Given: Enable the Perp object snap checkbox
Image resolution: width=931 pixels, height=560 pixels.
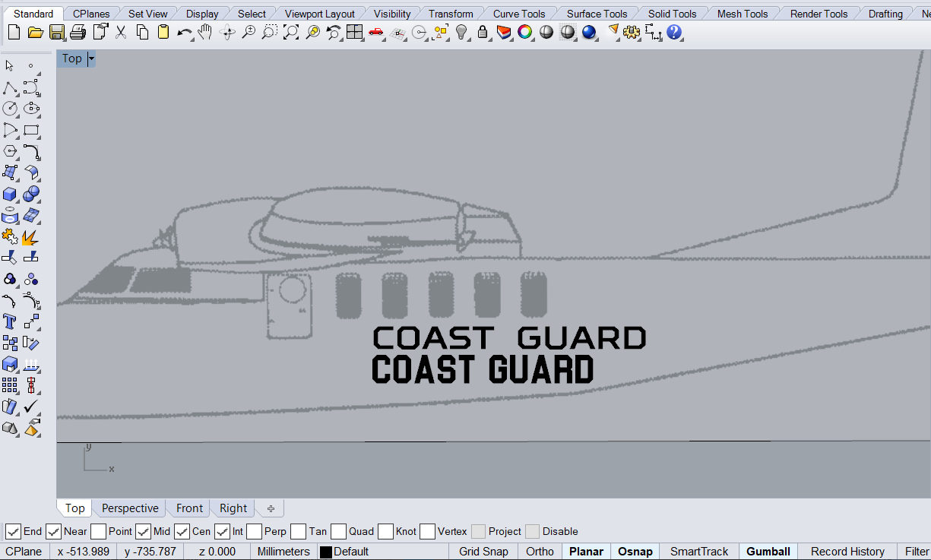Looking at the screenshot, I should point(255,531).
